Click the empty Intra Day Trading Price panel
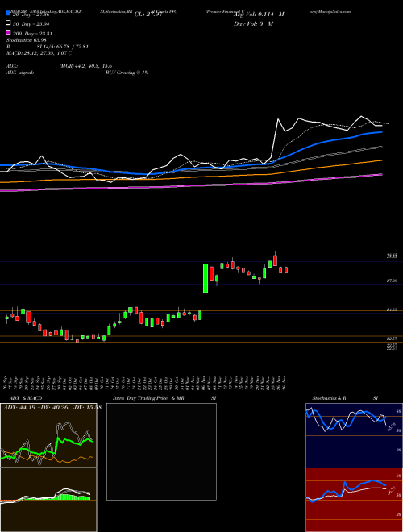Image resolution: width=403 pixels, height=532 pixels. point(161,451)
